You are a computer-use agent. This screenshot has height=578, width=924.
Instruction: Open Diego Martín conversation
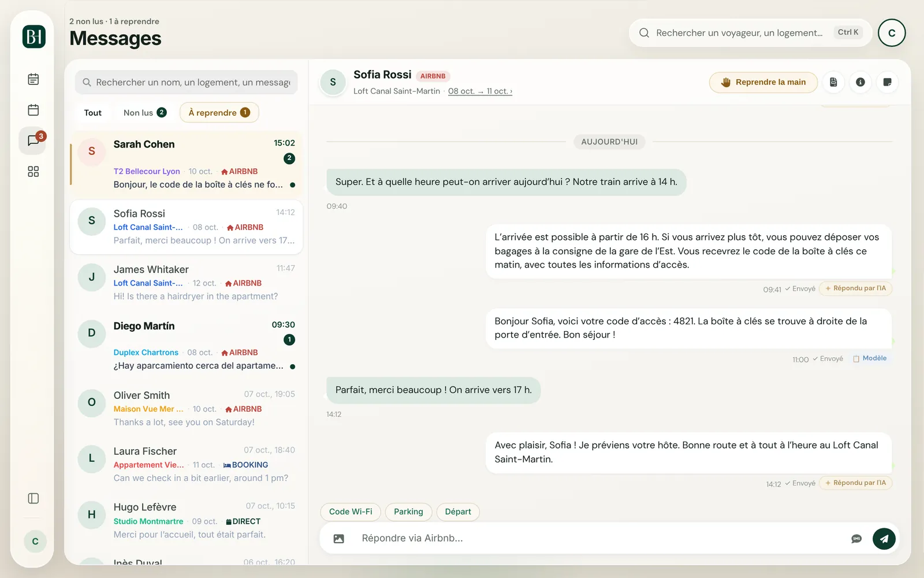click(187, 345)
